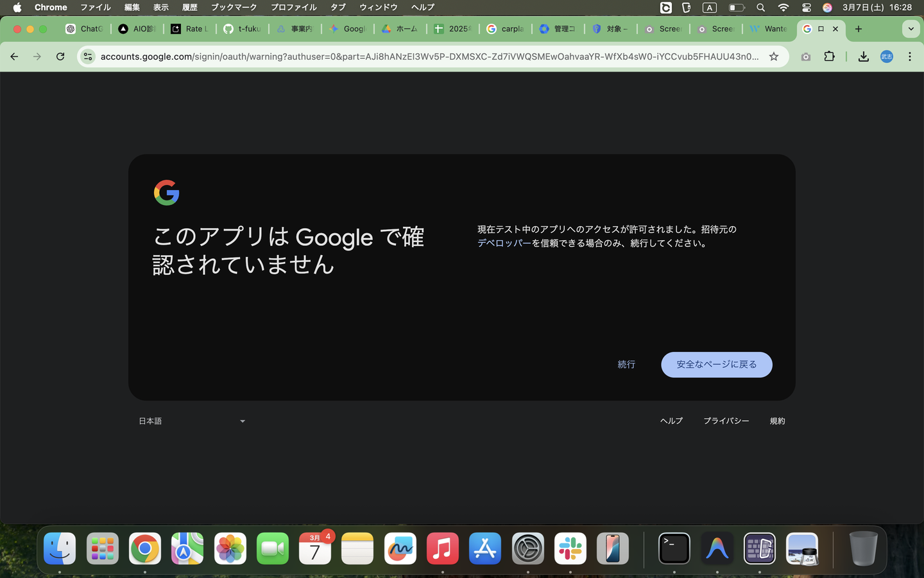Image resolution: width=924 pixels, height=578 pixels.
Task: Open the デベロッパー link
Action: pyautogui.click(x=504, y=243)
